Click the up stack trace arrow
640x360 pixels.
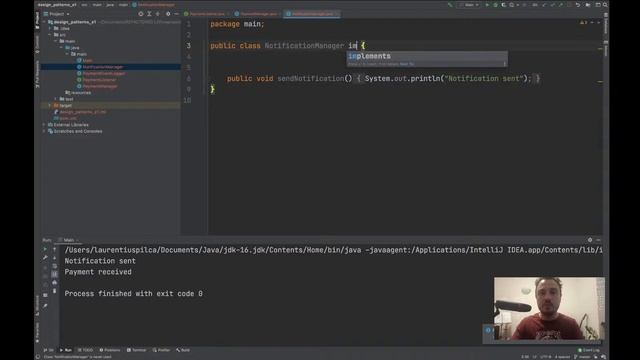(x=54, y=249)
